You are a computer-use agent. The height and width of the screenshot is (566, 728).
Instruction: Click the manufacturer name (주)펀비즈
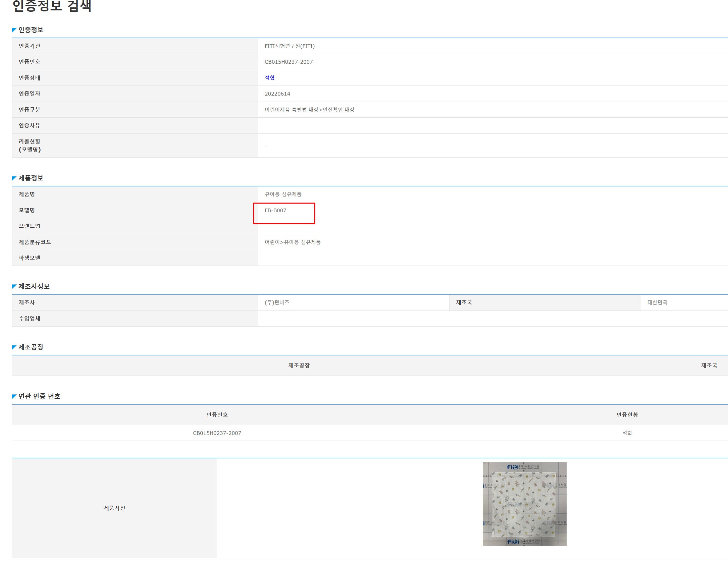click(277, 303)
